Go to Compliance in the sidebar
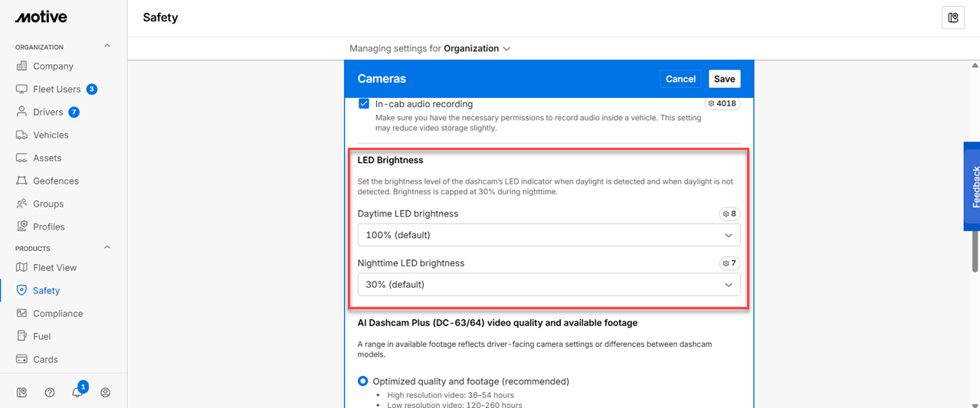Screen dimensions: 980x408 tap(57, 314)
